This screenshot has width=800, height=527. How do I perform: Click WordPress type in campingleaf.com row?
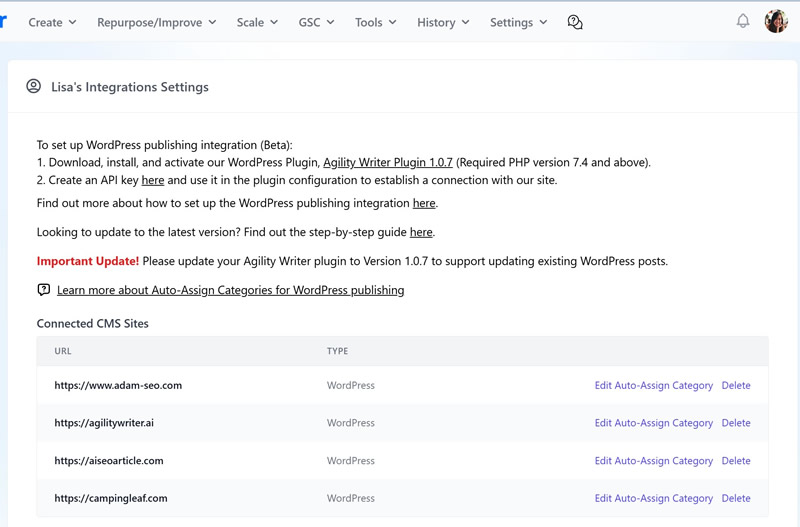351,498
